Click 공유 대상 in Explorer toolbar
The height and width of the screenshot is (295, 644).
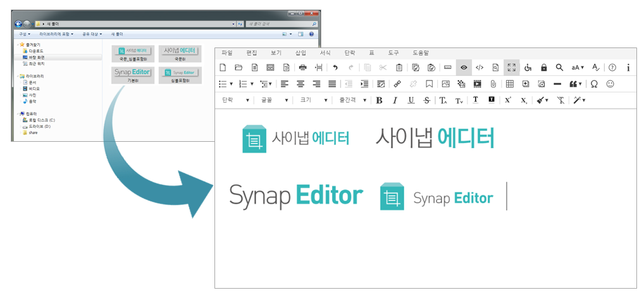pyautogui.click(x=92, y=34)
